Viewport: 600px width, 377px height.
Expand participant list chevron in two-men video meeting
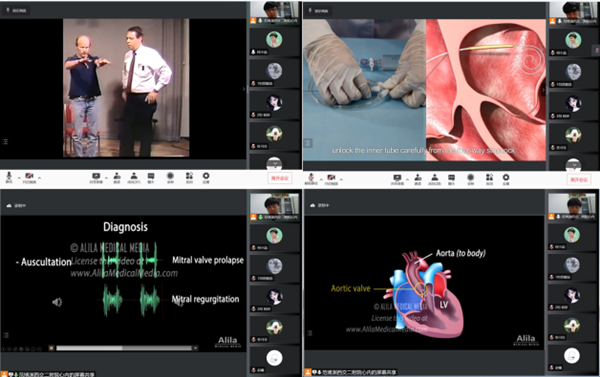tap(274, 163)
